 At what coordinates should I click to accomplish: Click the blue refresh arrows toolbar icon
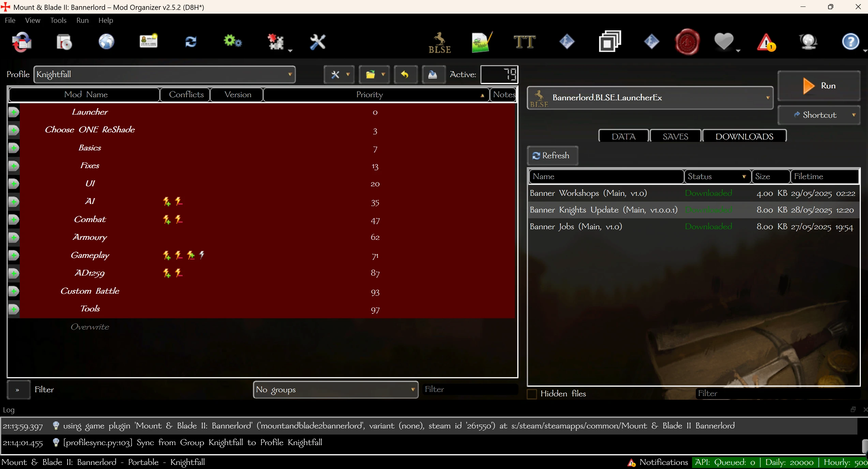tap(191, 42)
